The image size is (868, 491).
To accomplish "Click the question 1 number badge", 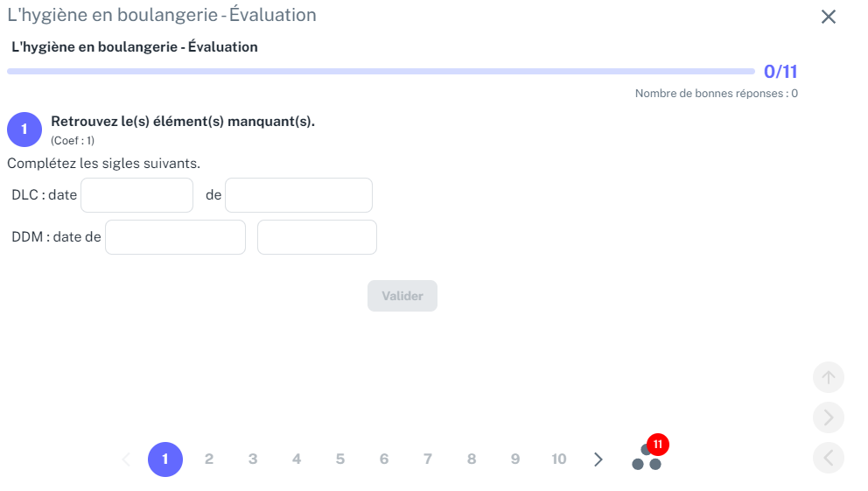I will [24, 130].
